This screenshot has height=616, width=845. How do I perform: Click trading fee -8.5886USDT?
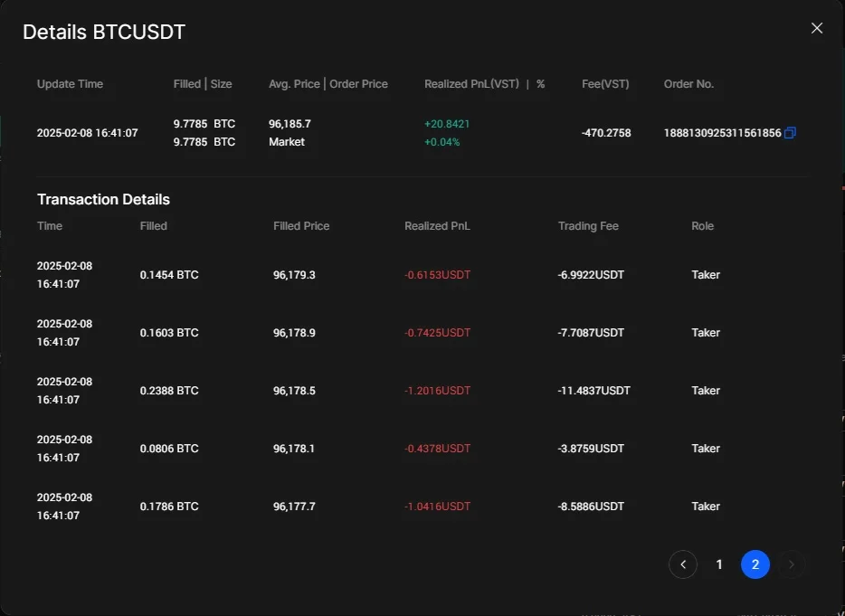(591, 507)
